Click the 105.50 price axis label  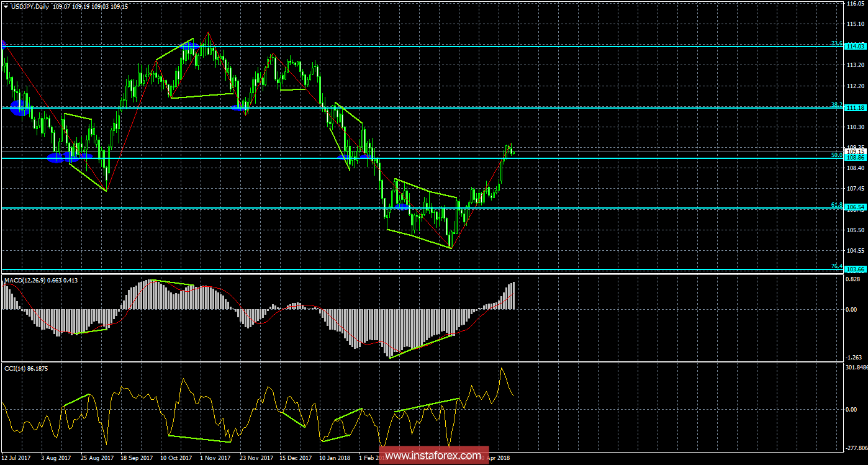coord(856,230)
